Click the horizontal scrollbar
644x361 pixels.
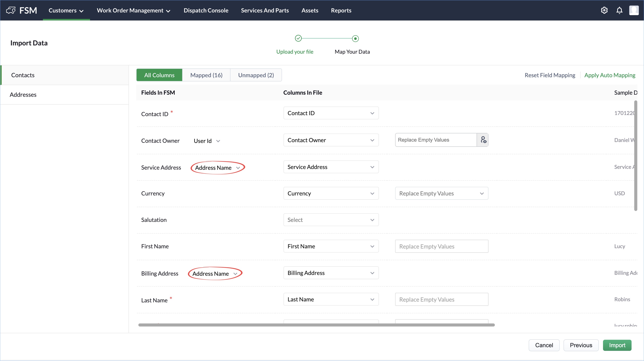tap(316, 325)
